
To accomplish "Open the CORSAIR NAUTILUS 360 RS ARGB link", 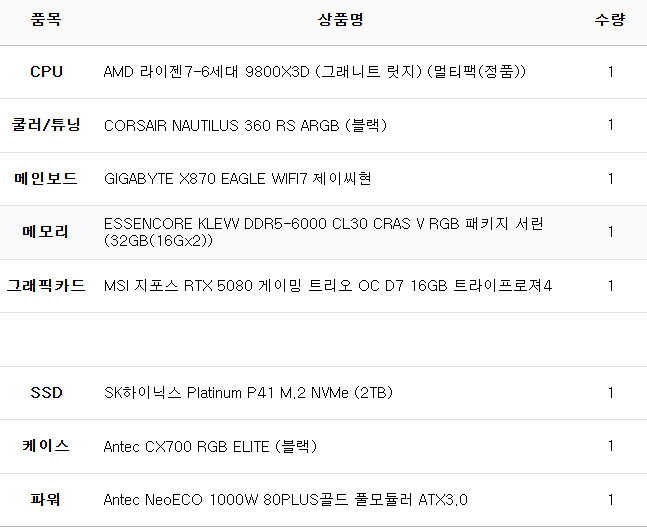I will [245, 125].
